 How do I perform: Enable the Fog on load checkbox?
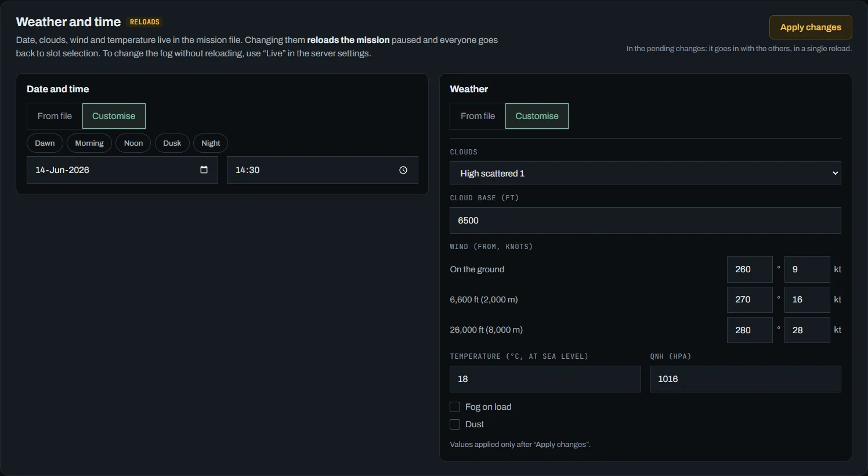(x=455, y=407)
